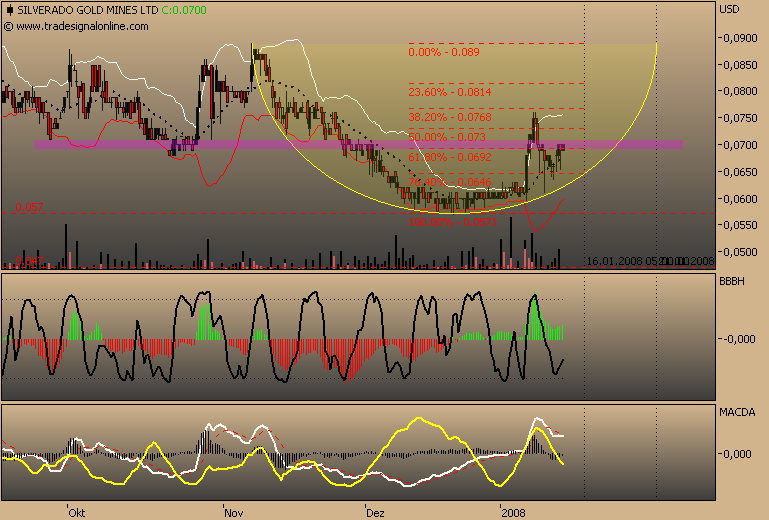The image size is (769, 520).
Task: Click the 0,000 value in MACDA panel
Action: pos(737,454)
